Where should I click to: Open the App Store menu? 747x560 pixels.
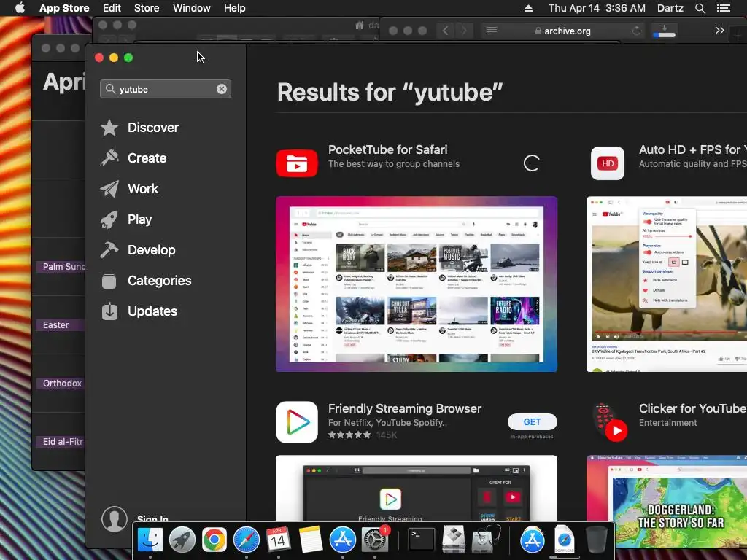[64, 8]
